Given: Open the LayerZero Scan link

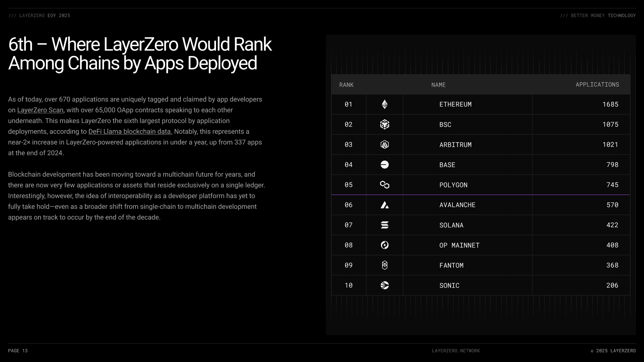Looking at the screenshot, I should (x=40, y=110).
